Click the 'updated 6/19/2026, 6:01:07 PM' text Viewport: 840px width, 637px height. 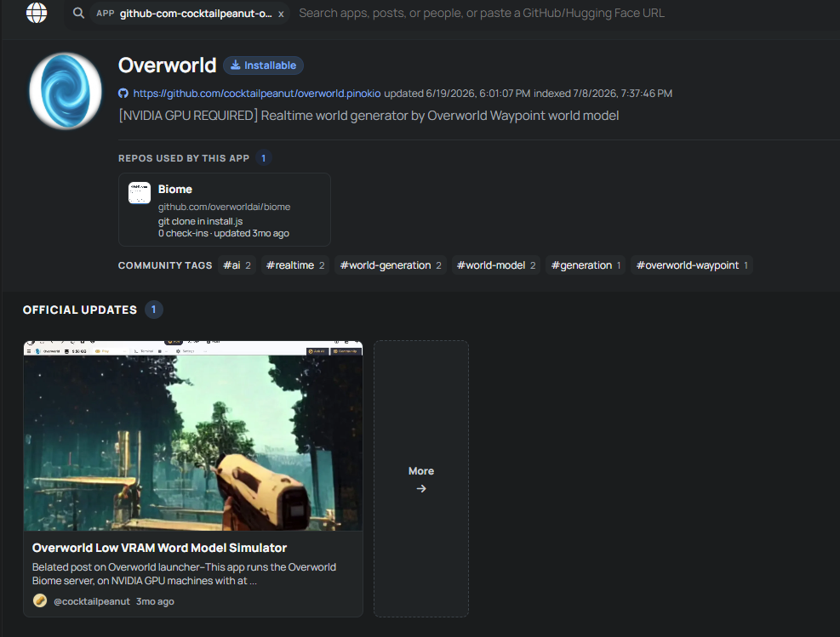tap(457, 94)
